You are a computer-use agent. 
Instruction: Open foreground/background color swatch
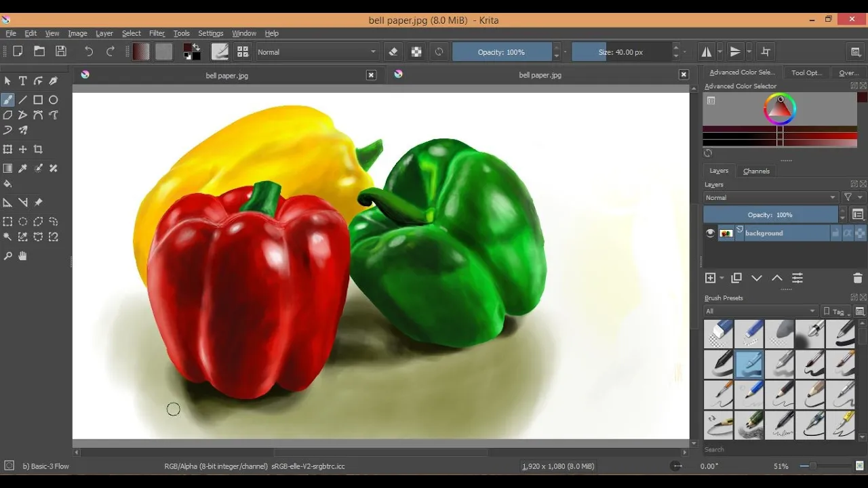point(192,52)
